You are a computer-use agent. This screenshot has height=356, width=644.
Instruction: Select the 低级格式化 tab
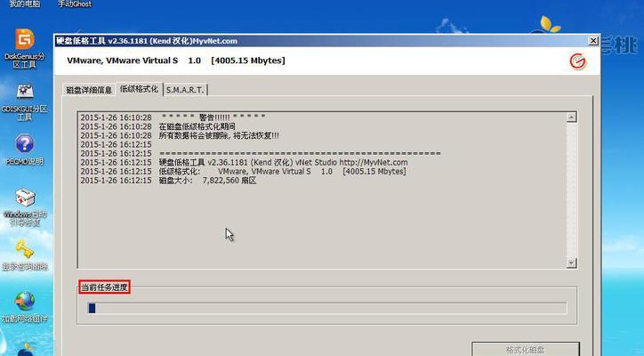click(x=139, y=89)
